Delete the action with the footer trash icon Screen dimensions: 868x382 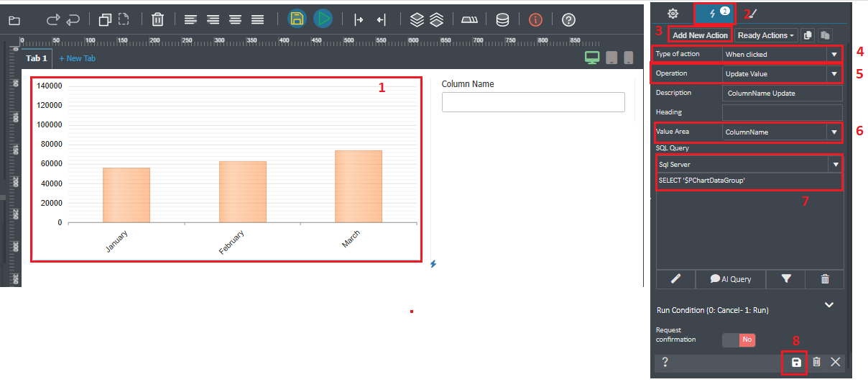pos(816,362)
